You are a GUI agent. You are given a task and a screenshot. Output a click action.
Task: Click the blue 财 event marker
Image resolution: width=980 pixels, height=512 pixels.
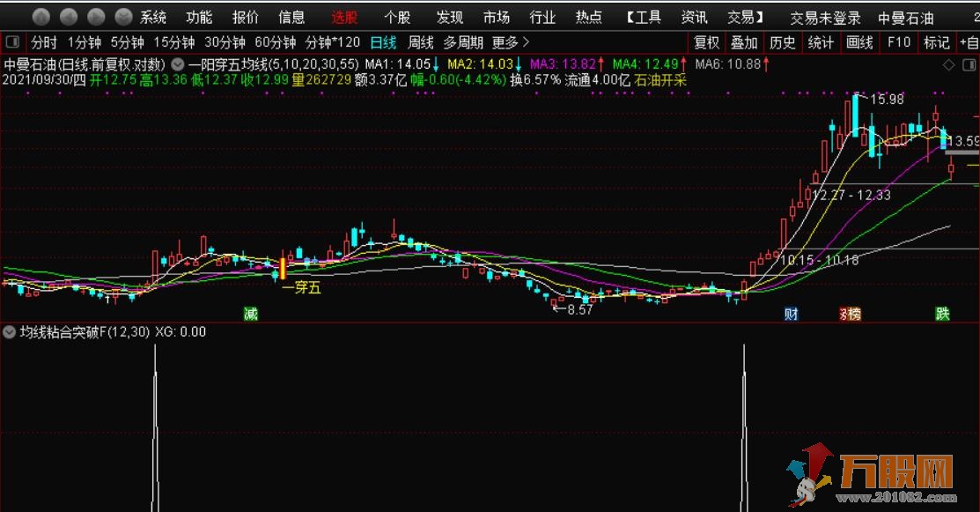point(792,314)
